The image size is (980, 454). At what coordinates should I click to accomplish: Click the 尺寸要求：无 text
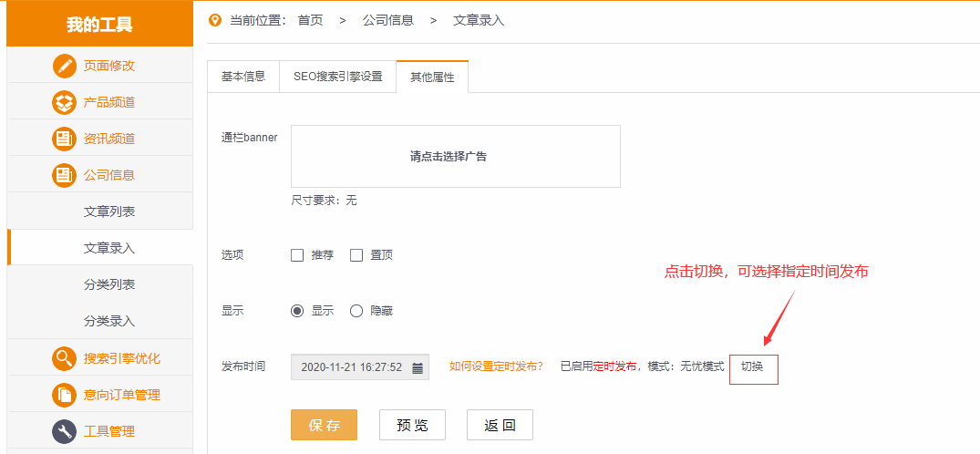click(x=324, y=201)
